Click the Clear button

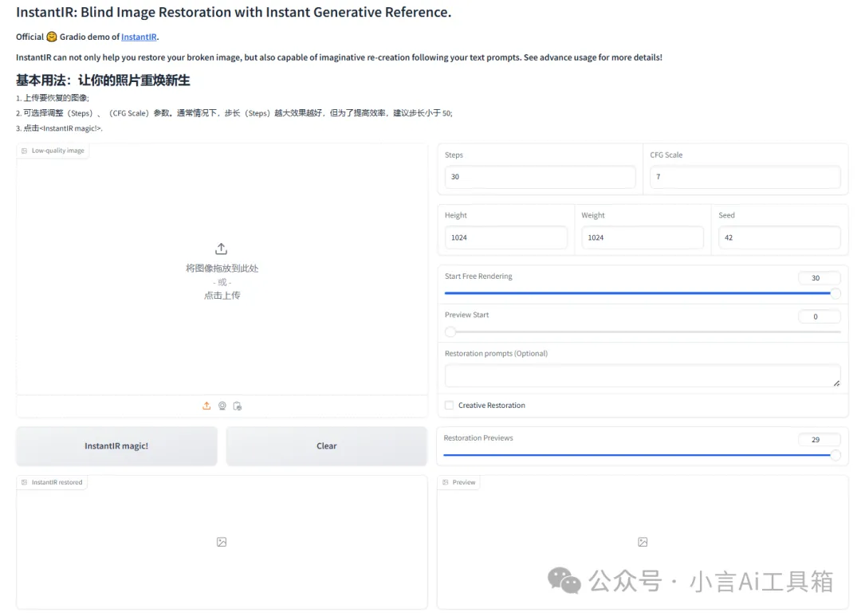click(327, 445)
